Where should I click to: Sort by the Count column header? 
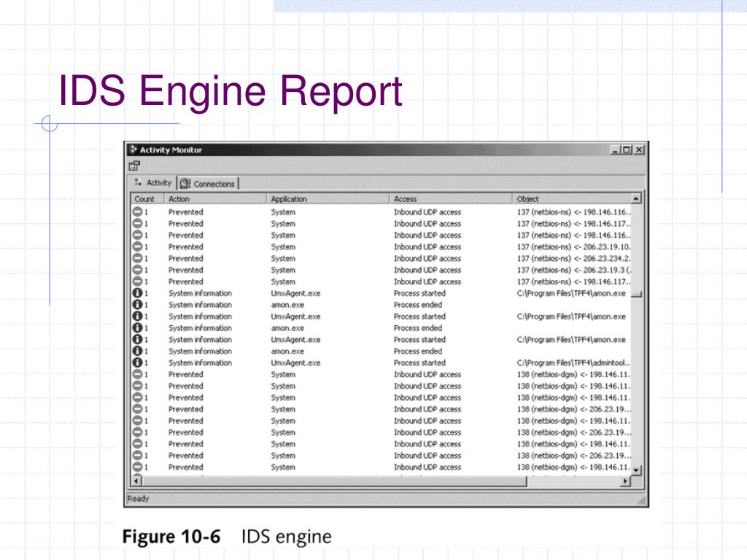pyautogui.click(x=147, y=199)
